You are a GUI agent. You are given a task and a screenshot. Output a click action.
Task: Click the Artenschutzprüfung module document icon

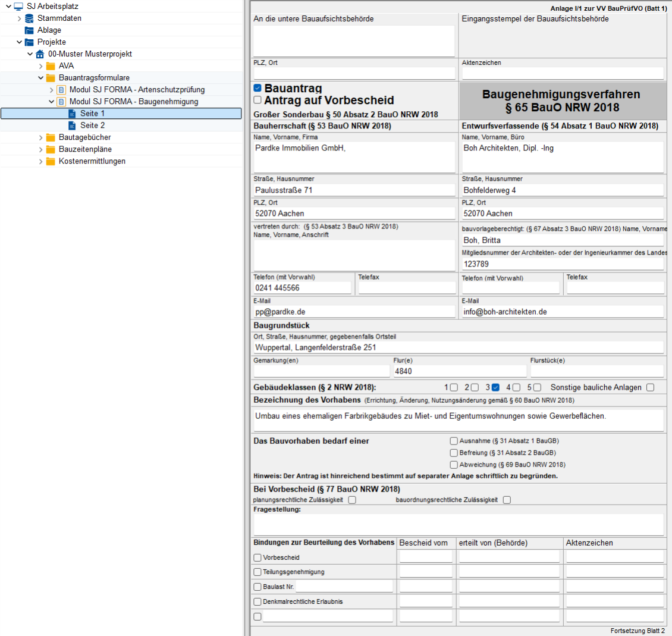point(61,90)
